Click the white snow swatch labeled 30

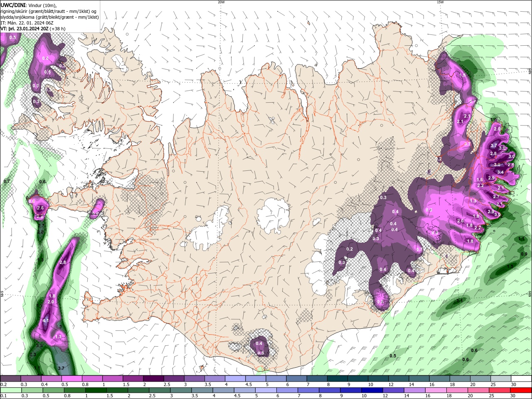[522, 379]
